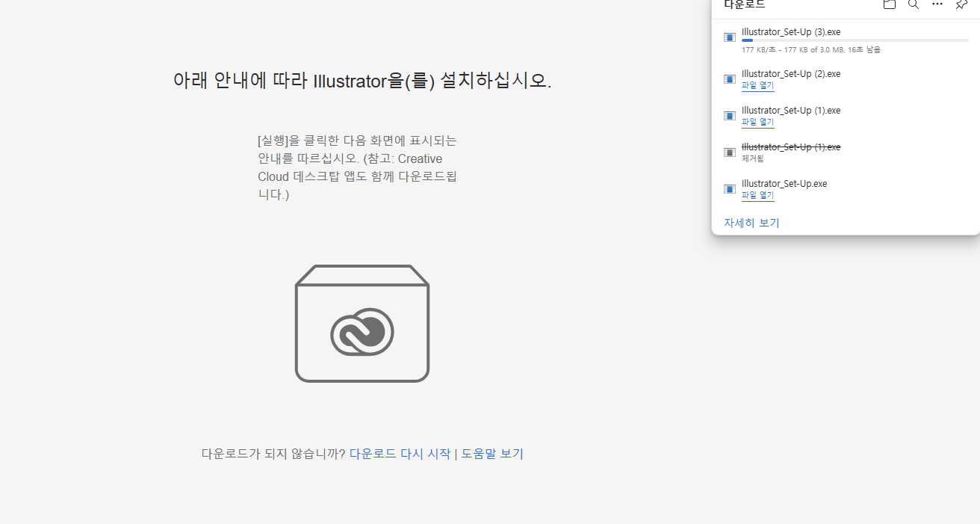Click the file icon beside Illustrator_Set-Up (2).exe
The image size is (980, 524).
(728, 78)
